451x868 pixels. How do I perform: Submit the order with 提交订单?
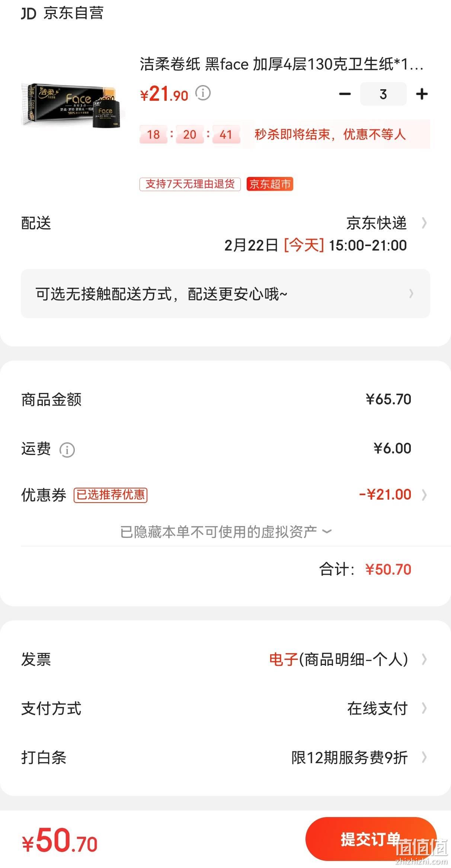[371, 839]
